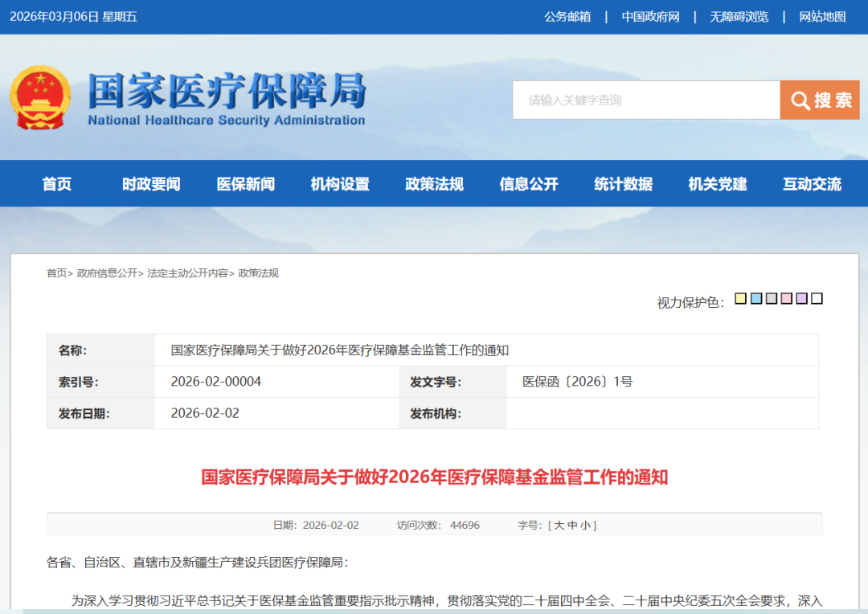868x614 pixels.
Task: Click the document number 医保函〔2026〕1号
Action: coord(577,382)
